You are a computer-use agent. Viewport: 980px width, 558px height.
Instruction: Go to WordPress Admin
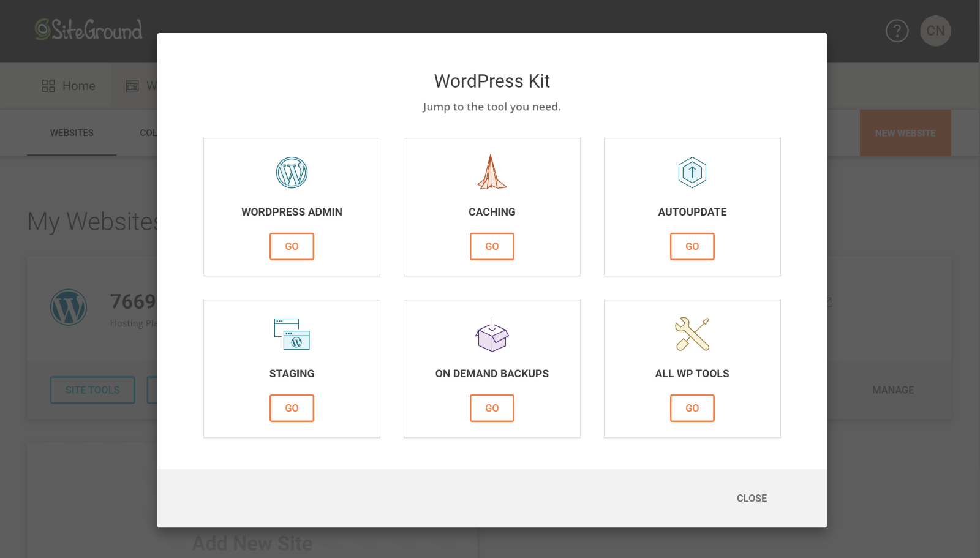click(292, 246)
